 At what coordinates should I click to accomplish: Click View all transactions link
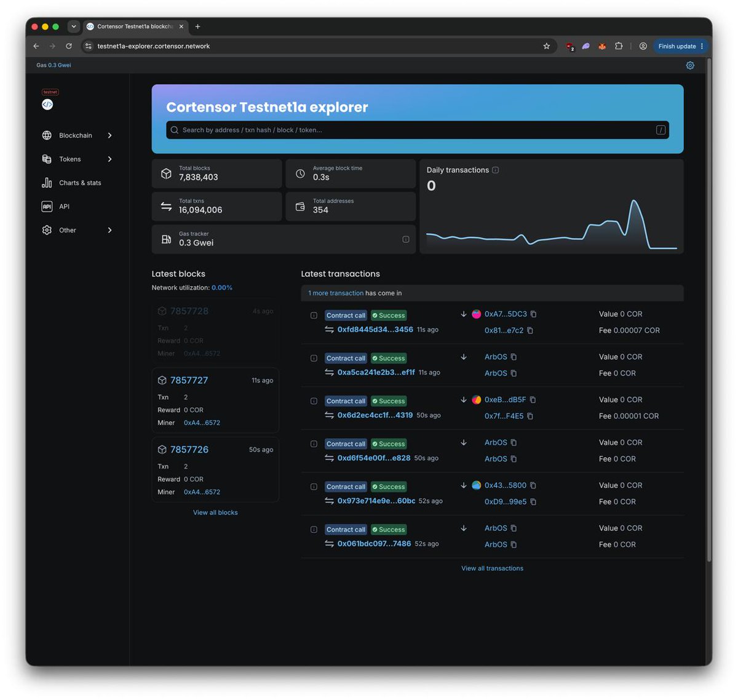coord(492,568)
